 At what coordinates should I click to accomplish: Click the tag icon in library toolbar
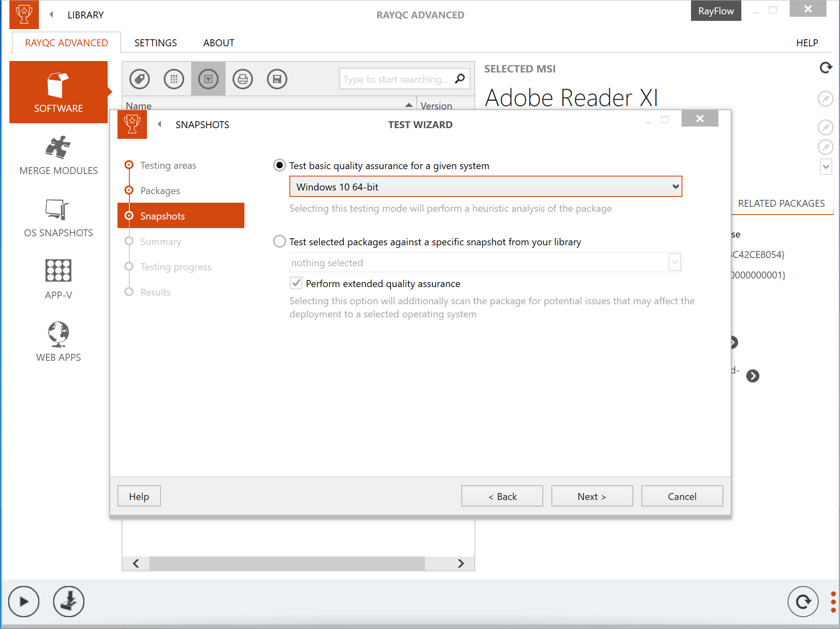tap(140, 79)
